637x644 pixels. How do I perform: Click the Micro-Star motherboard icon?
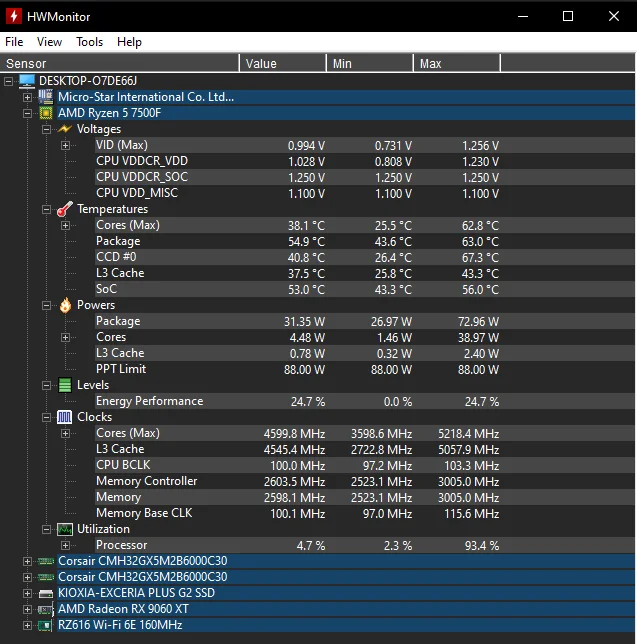click(x=46, y=97)
